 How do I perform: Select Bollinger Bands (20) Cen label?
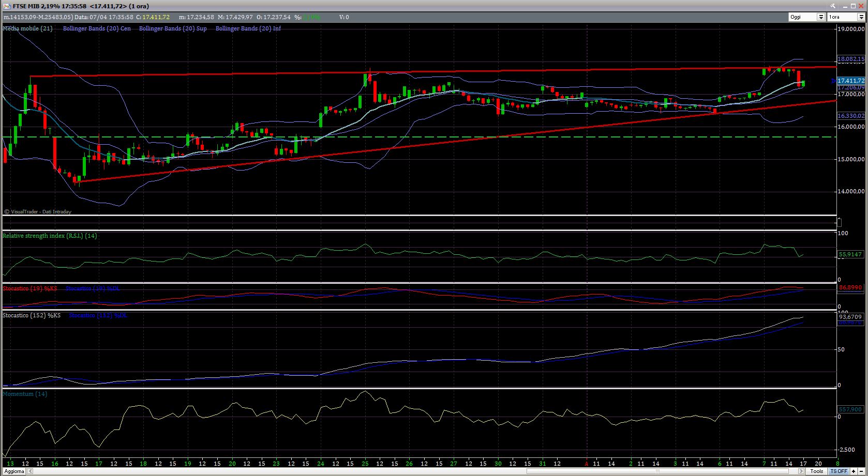point(97,28)
